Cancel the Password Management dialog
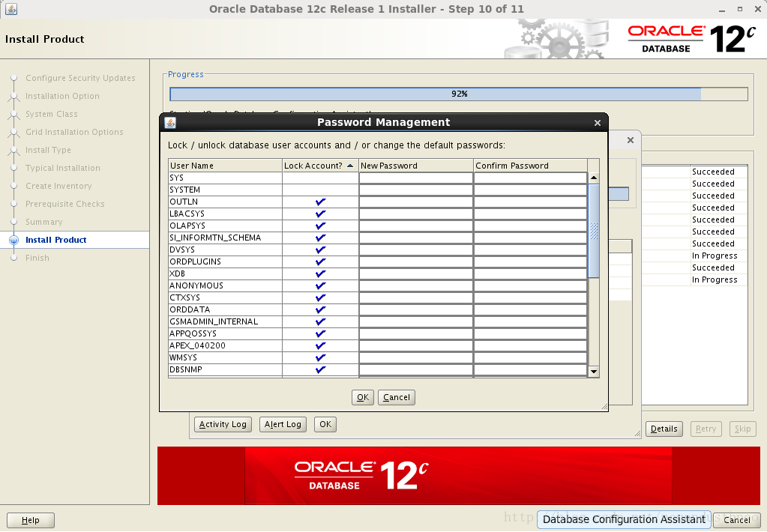767x532 pixels. (x=396, y=397)
